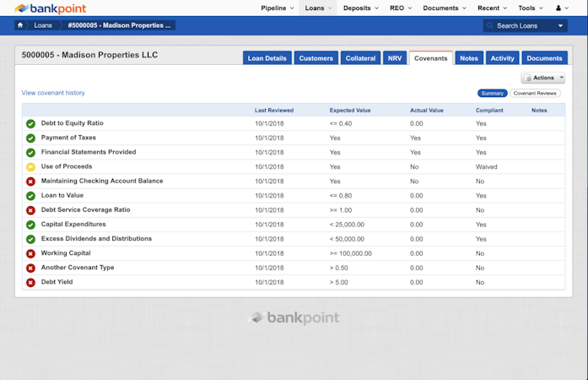The height and width of the screenshot is (380, 588).
Task: Switch to Covenant Reviews view
Action: (x=535, y=93)
